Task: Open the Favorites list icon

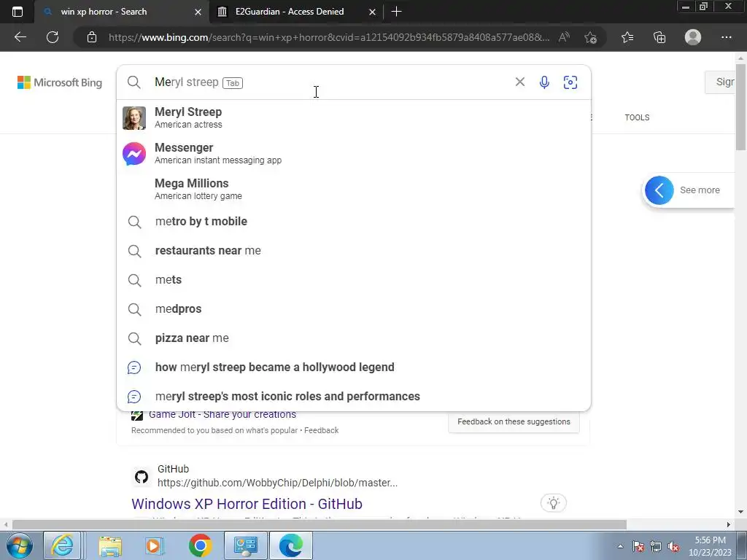Action: [627, 37]
